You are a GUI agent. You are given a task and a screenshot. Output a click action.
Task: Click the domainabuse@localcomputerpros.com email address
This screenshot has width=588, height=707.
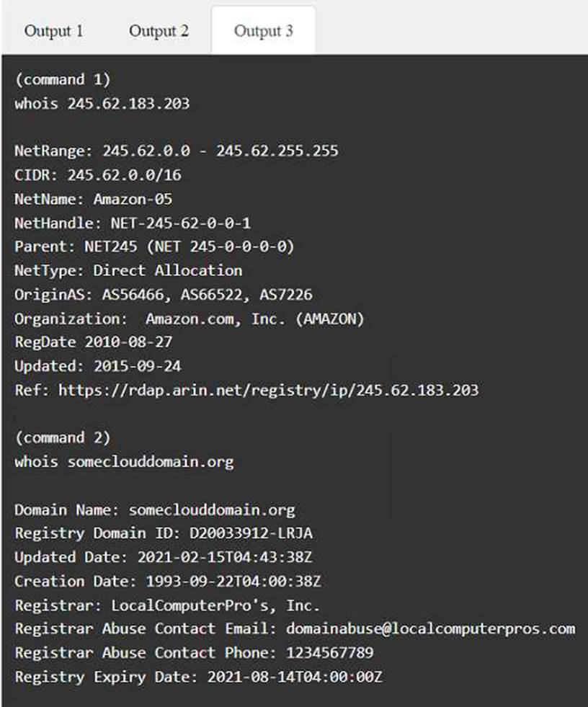pos(431,628)
